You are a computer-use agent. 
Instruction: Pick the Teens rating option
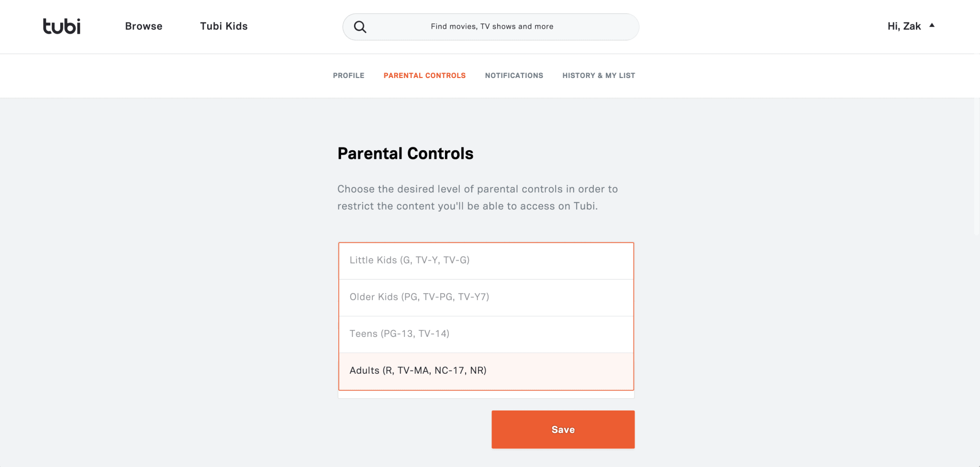point(486,334)
